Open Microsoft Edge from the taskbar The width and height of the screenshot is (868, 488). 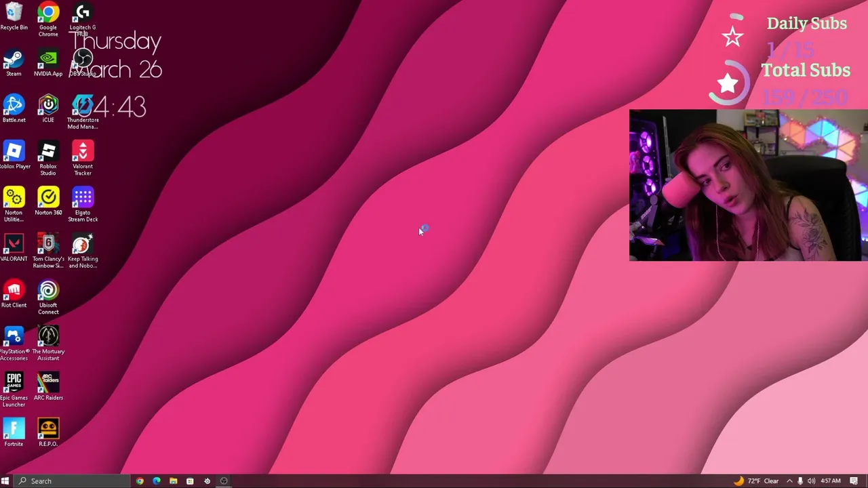coord(157,481)
